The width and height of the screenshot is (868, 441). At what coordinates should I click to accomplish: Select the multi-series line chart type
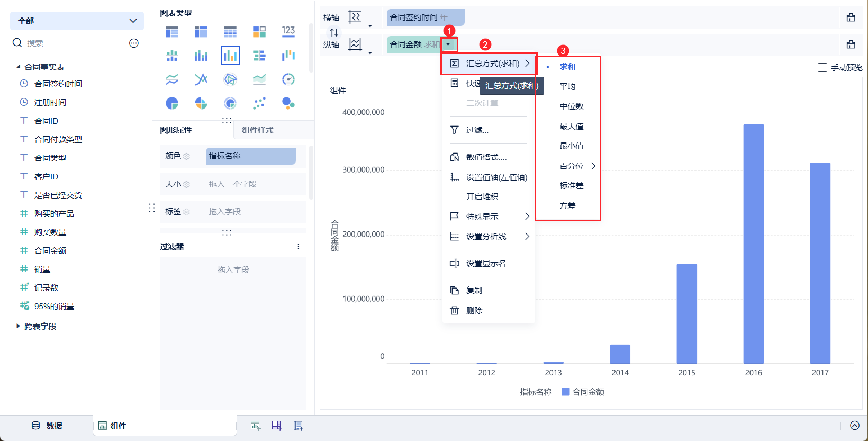point(201,79)
